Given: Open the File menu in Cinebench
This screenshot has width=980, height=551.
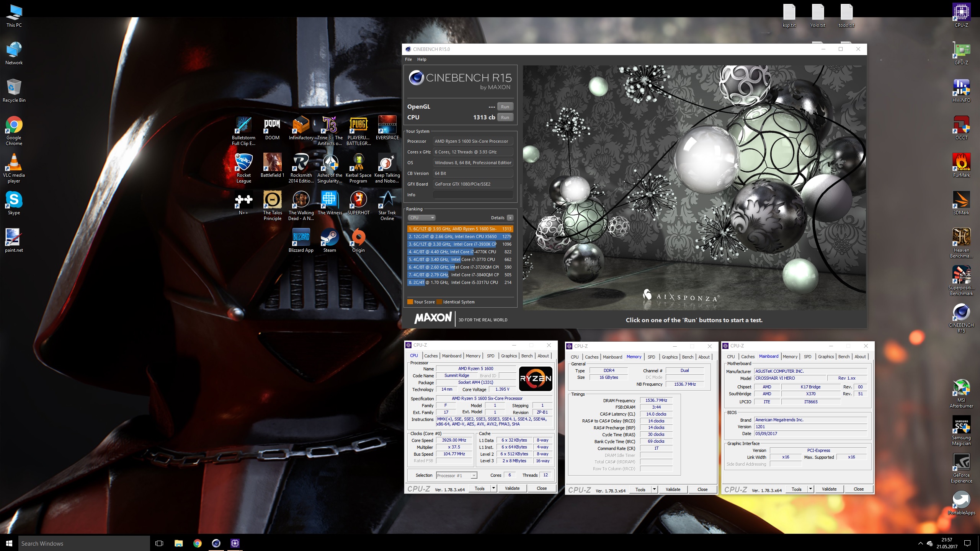Looking at the screenshot, I should pyautogui.click(x=408, y=59).
